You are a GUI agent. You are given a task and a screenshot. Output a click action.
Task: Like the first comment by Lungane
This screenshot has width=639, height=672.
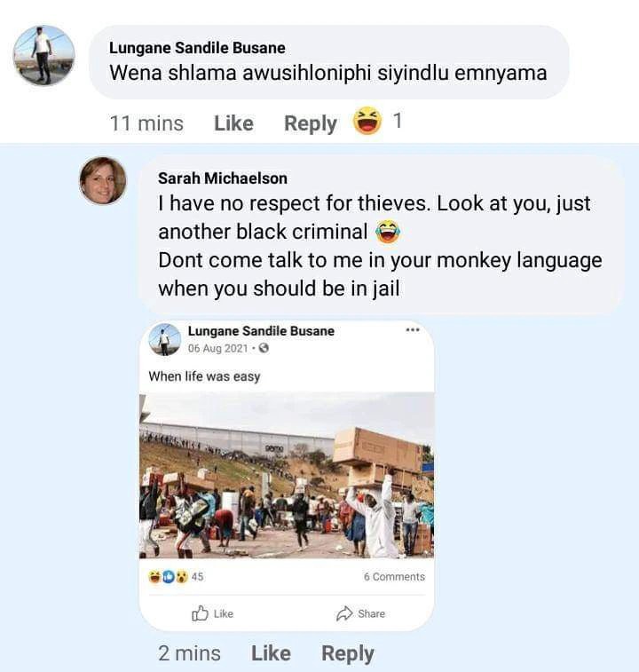(x=233, y=123)
